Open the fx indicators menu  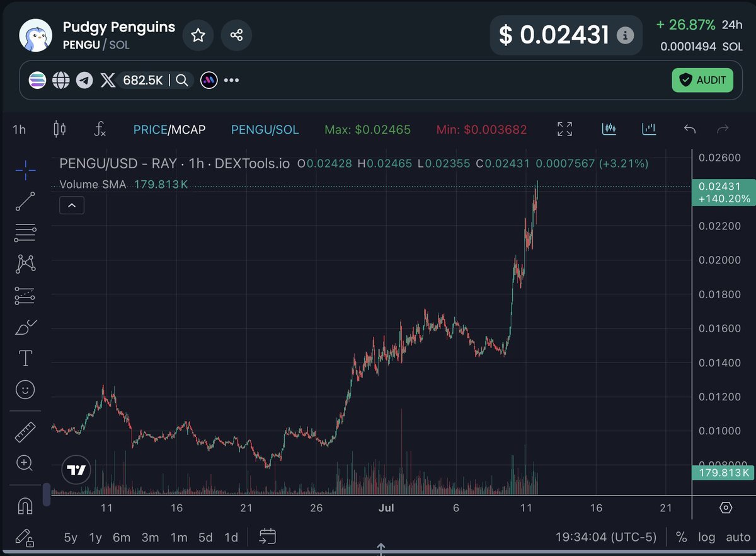100,130
